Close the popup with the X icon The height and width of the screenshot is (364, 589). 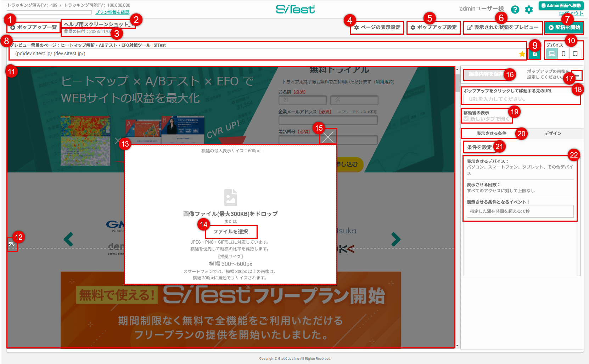pyautogui.click(x=328, y=137)
